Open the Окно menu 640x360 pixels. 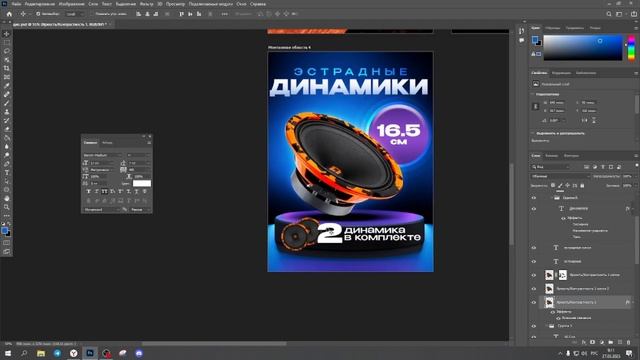tap(241, 4)
